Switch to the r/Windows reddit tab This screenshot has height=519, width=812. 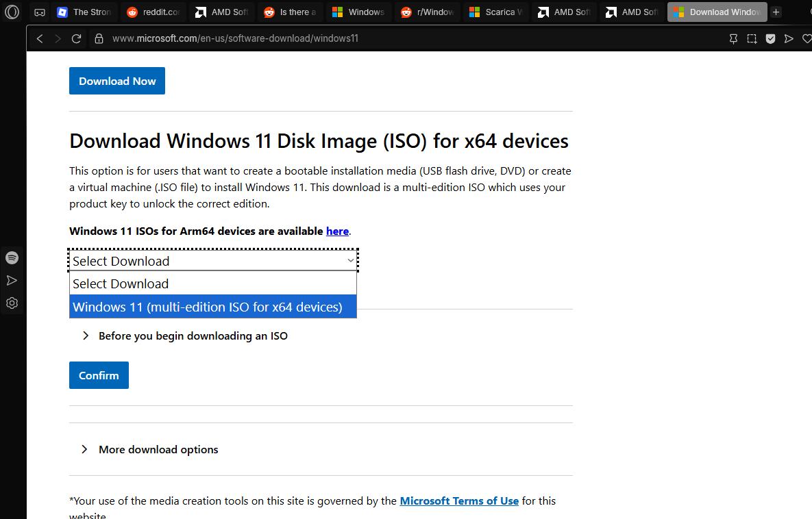[427, 12]
